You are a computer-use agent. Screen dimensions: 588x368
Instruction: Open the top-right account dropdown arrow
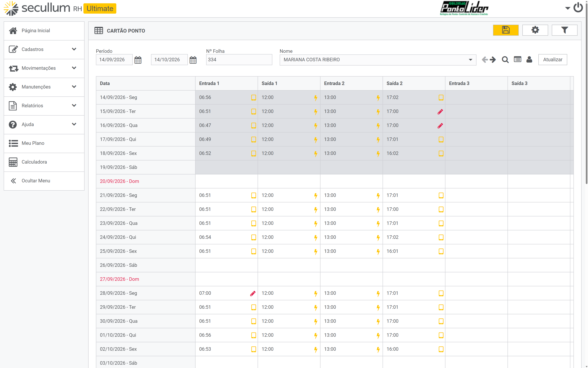click(x=567, y=8)
